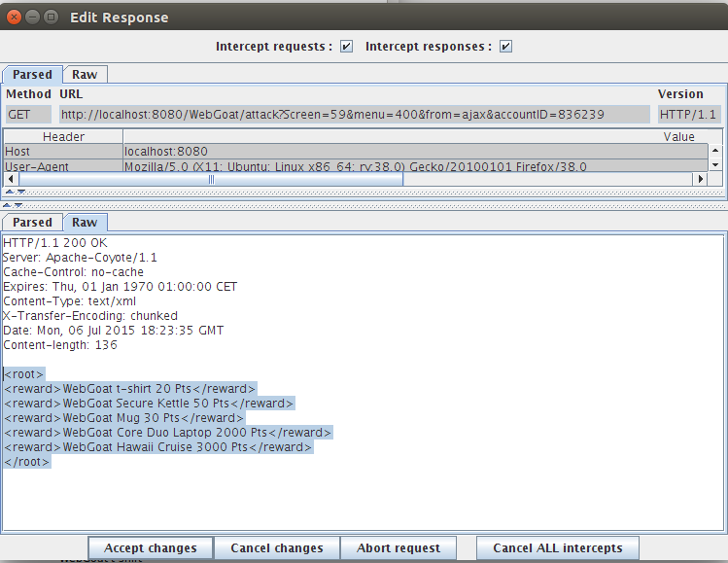Click the request URL field

pyautogui.click(x=354, y=115)
